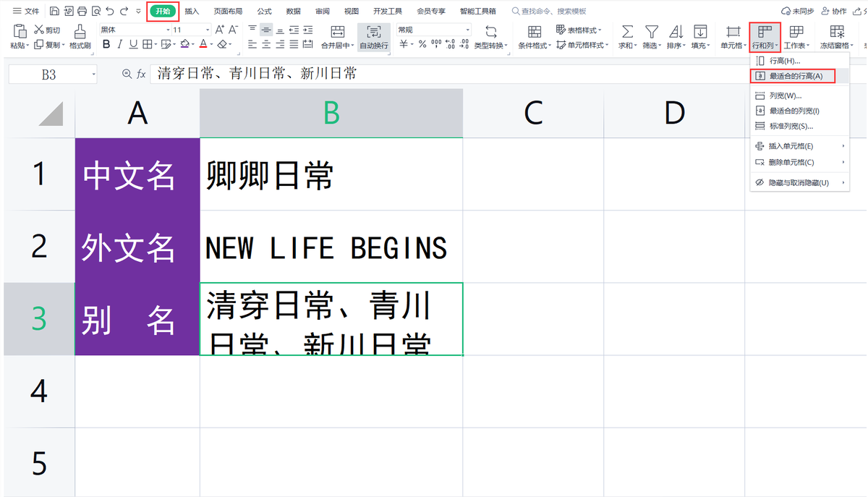Image resolution: width=868 pixels, height=497 pixels.
Task: Open Conditional Formatting (条件格式) icon
Action: pos(535,31)
